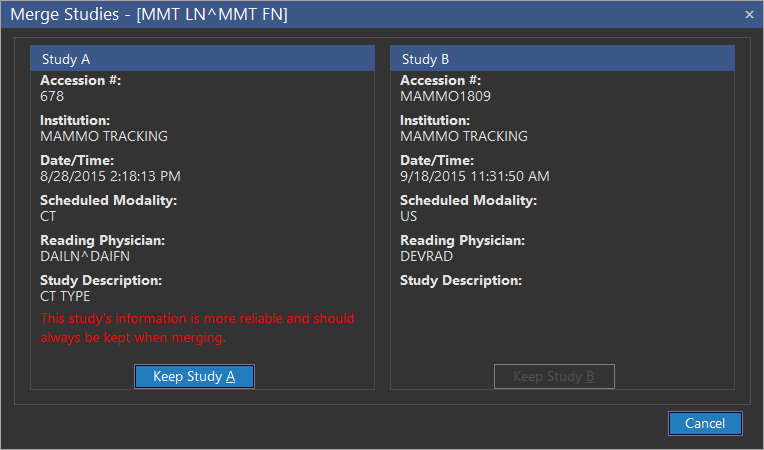Image resolution: width=764 pixels, height=450 pixels.
Task: Select the US scheduled modality value
Action: pos(409,216)
